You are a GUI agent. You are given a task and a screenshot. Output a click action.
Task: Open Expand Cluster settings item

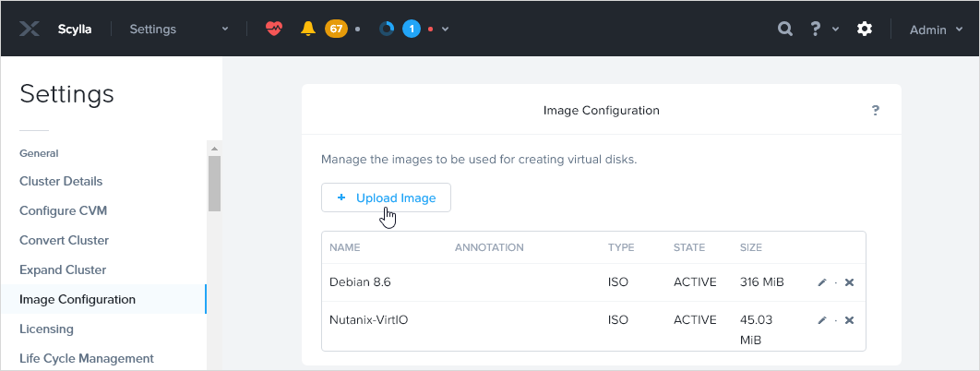[63, 270]
